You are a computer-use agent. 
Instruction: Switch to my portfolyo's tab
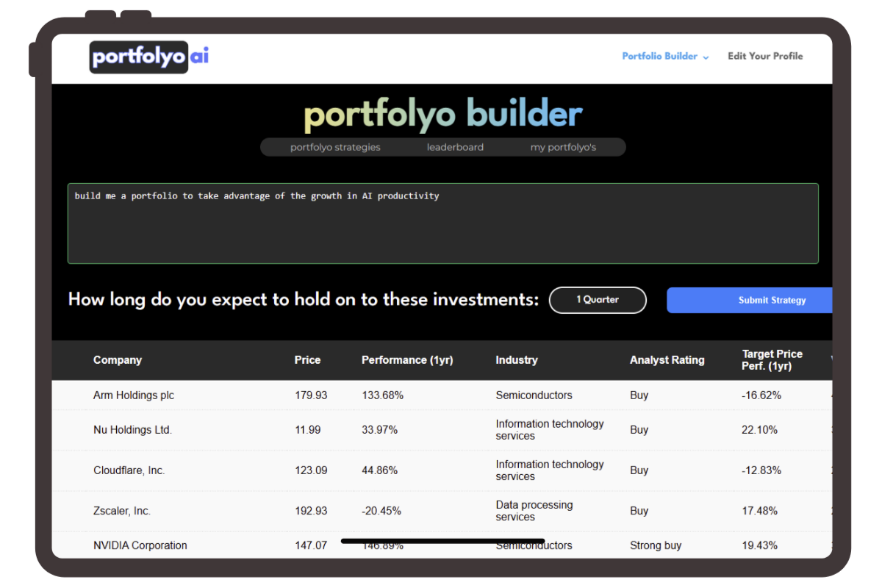pos(563,147)
